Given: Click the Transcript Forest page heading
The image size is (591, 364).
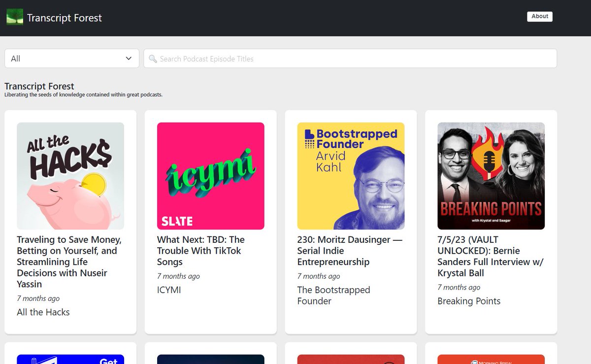Looking at the screenshot, I should pyautogui.click(x=39, y=86).
